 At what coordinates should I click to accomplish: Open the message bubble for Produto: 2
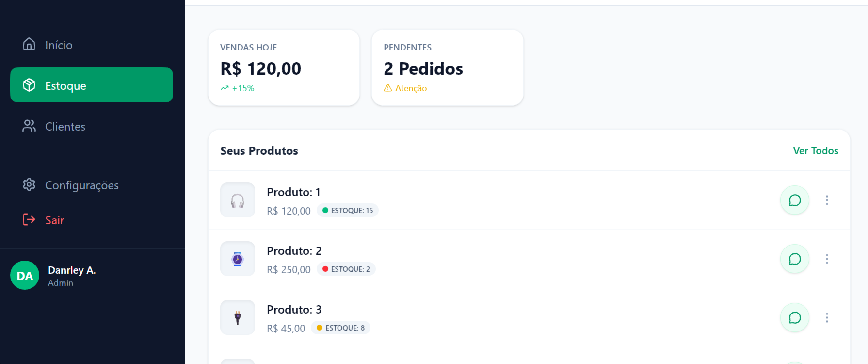794,259
